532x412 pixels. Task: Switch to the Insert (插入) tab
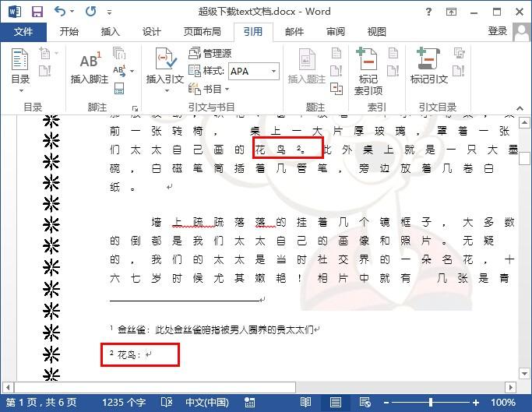[x=111, y=31]
